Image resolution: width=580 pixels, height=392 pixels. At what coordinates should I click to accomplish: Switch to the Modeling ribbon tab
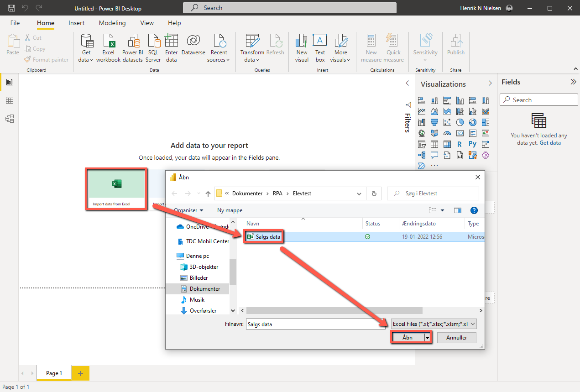point(112,23)
